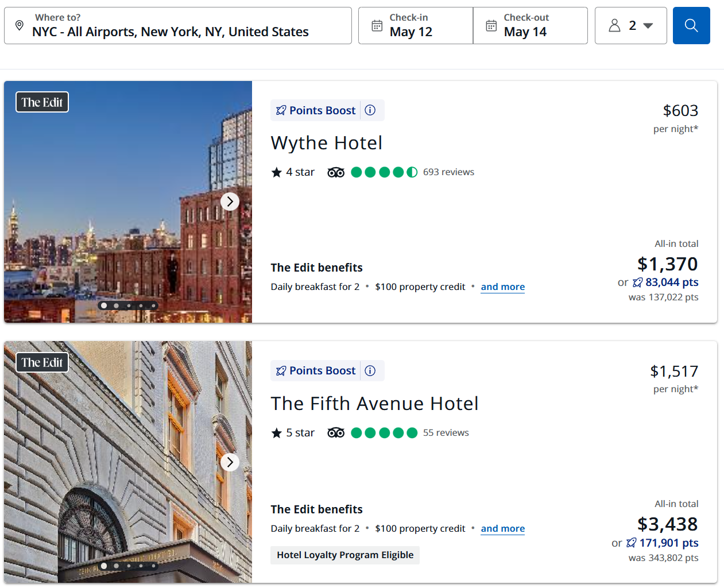Screen dimensions: 724x588
Task: Click The Edit label on Wythe Hotel image
Action: [41, 102]
